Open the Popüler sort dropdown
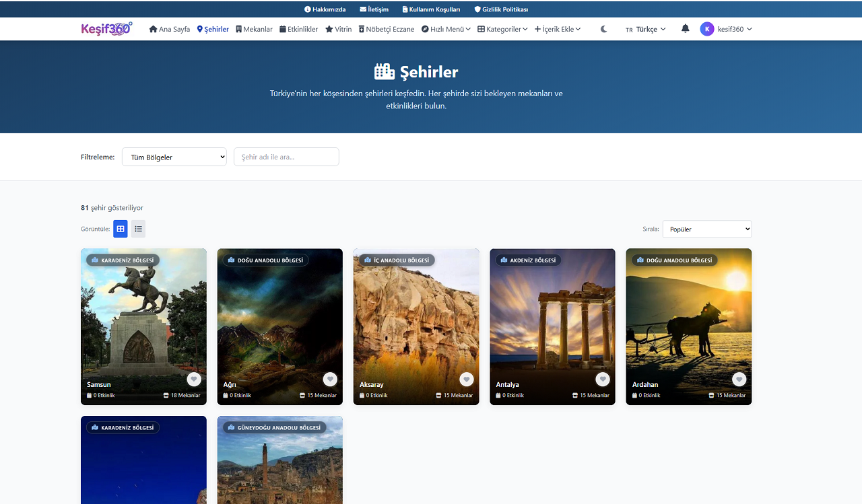862x504 pixels. [707, 229]
